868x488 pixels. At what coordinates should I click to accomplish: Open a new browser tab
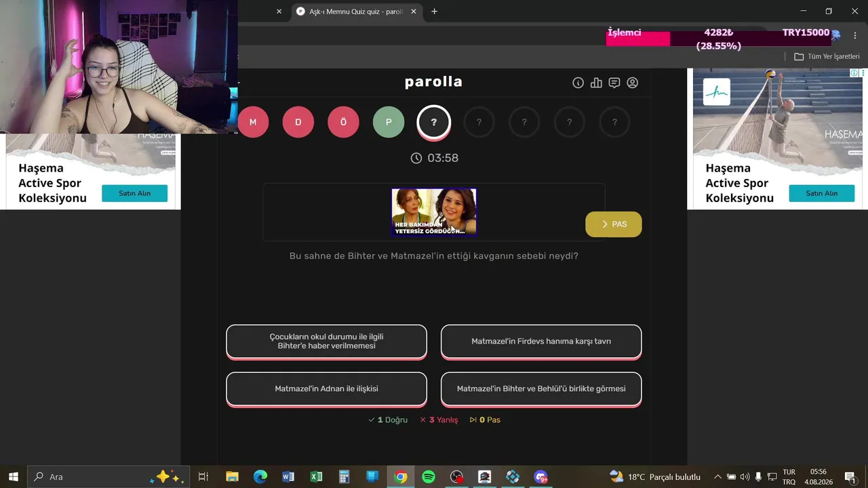(434, 12)
